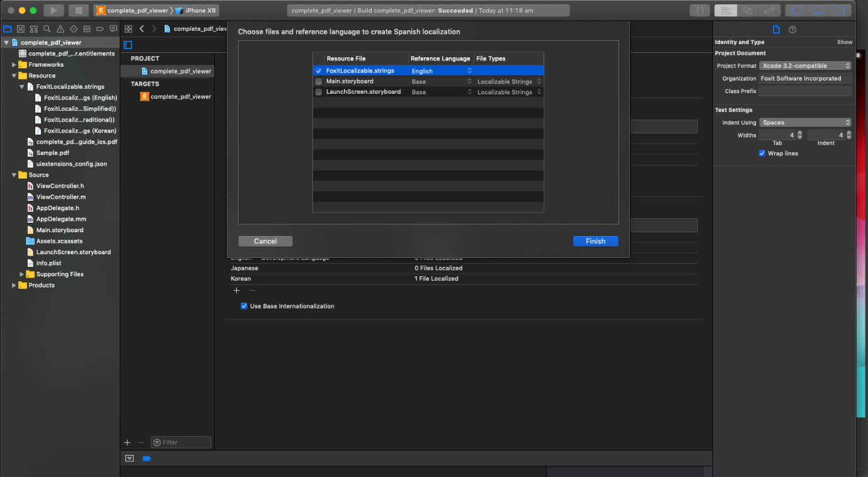
Task: Toggle the Wrap lines checkbox
Action: point(762,154)
